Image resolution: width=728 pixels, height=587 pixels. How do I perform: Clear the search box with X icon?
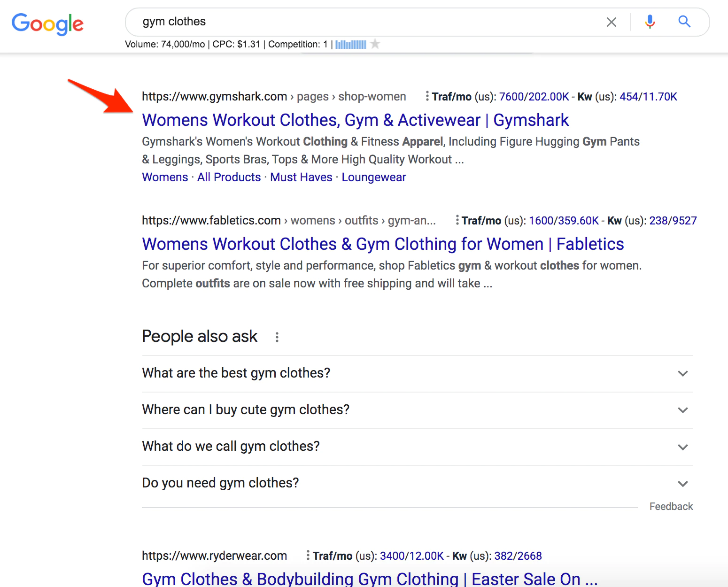pyautogui.click(x=611, y=22)
